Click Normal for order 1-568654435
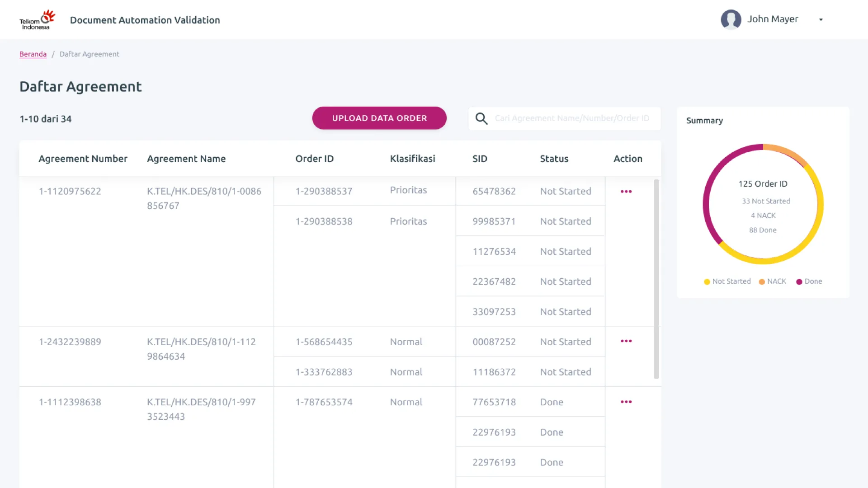 [x=406, y=342]
